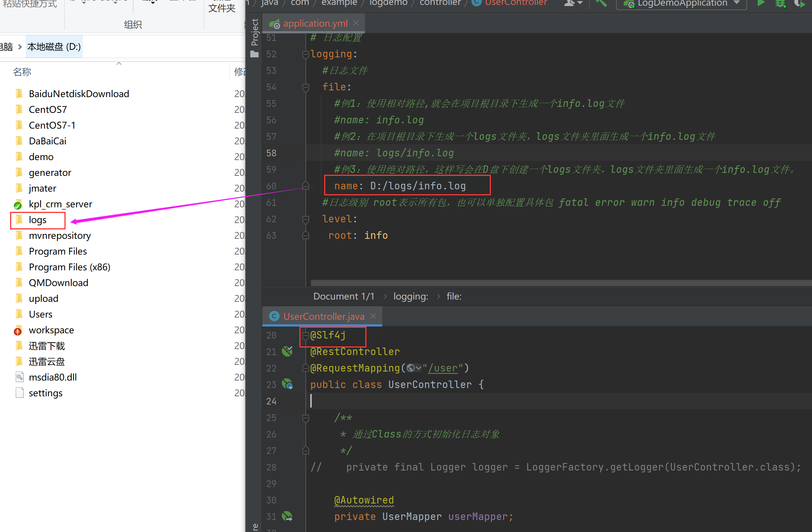This screenshot has width=812, height=532.
Task: Collapse the file: block fold marker
Action: pos(305,87)
